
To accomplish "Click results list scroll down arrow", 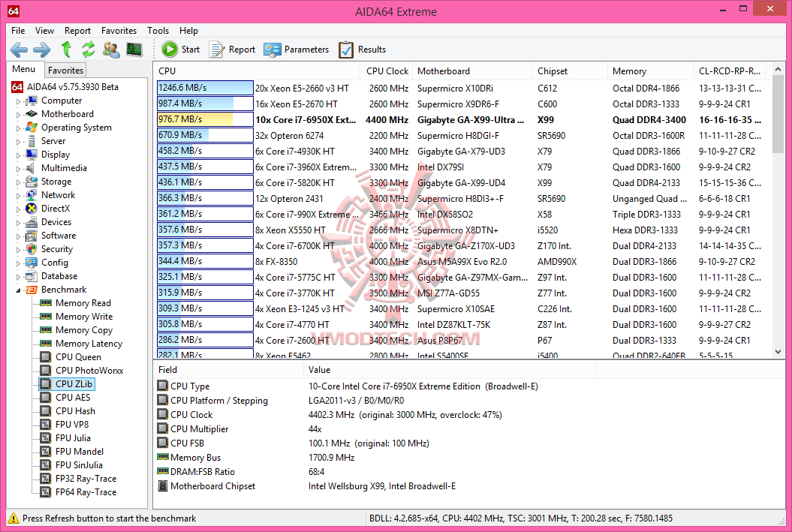I will pyautogui.click(x=778, y=352).
